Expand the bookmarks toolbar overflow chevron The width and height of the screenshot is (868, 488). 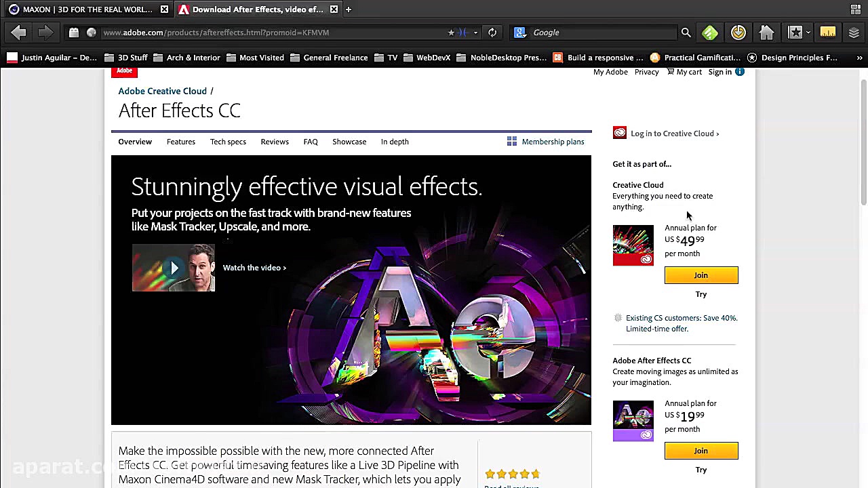pos(859,58)
